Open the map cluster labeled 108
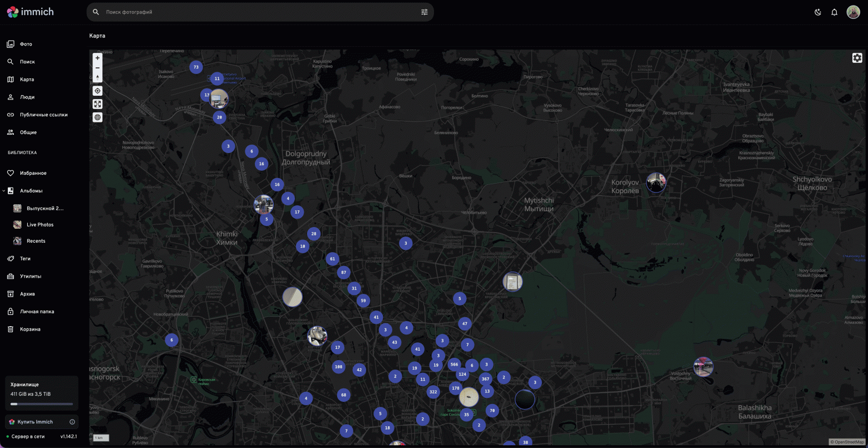 338,367
